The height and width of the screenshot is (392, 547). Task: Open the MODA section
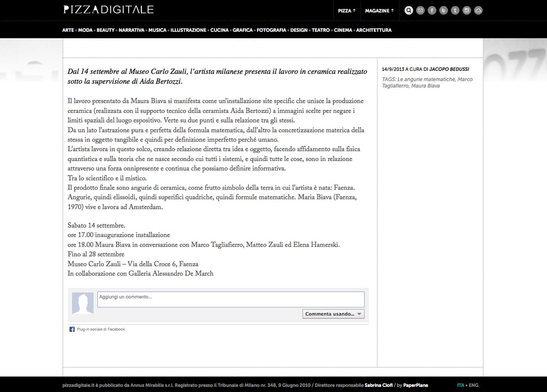(x=85, y=30)
